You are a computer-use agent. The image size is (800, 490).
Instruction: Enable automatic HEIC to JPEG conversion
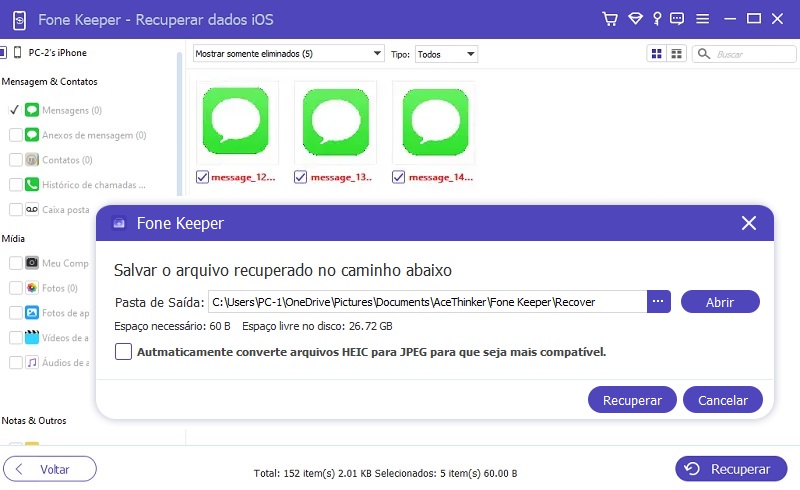(123, 352)
